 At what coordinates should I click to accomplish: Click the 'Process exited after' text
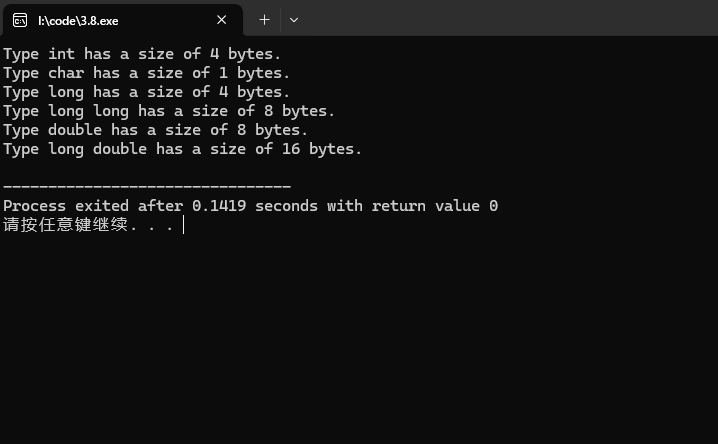click(x=93, y=206)
